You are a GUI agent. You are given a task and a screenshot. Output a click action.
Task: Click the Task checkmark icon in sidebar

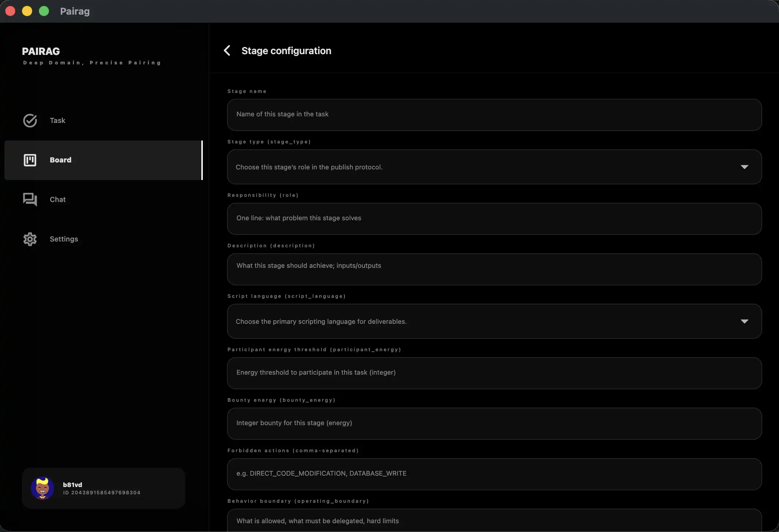[30, 120]
